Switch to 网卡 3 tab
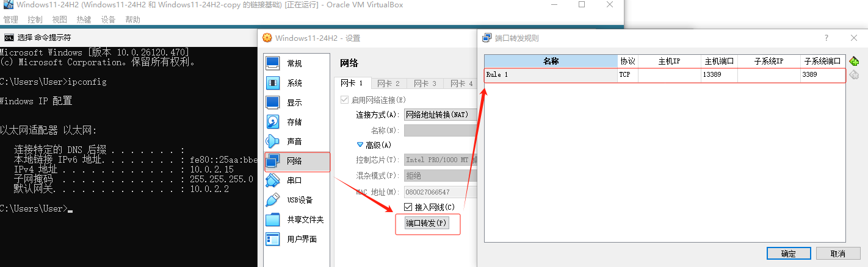The height and width of the screenshot is (267, 868). click(x=425, y=84)
